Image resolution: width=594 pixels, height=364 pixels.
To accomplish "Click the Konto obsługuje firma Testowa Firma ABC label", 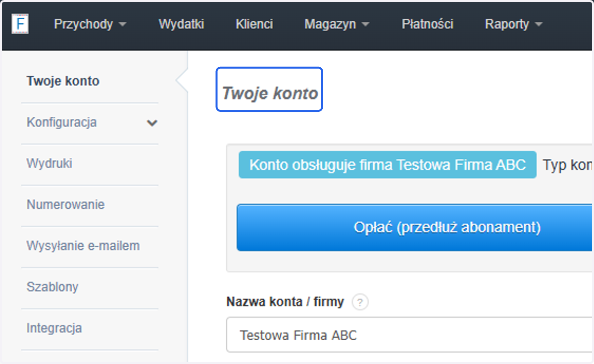I will coord(388,165).
